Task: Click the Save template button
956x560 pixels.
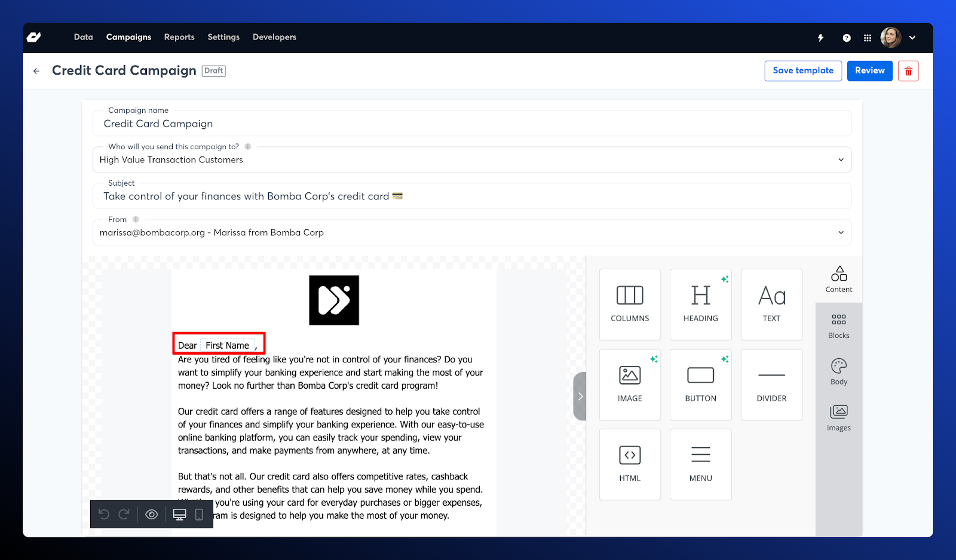Action: tap(803, 70)
